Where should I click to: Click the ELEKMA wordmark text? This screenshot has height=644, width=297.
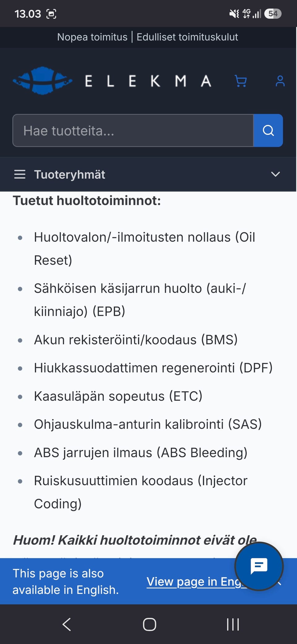pyautogui.click(x=148, y=81)
